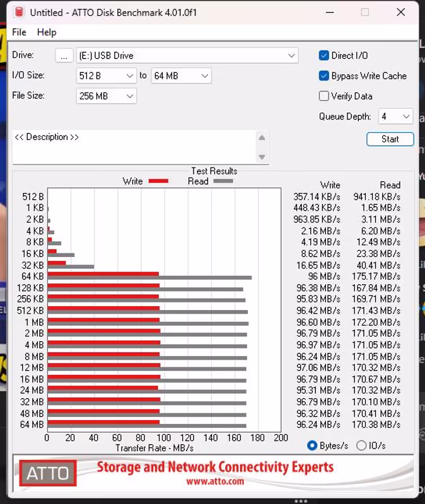This screenshot has width=425, height=504.
Task: Click the red Write legend swatch
Action: coord(158,181)
